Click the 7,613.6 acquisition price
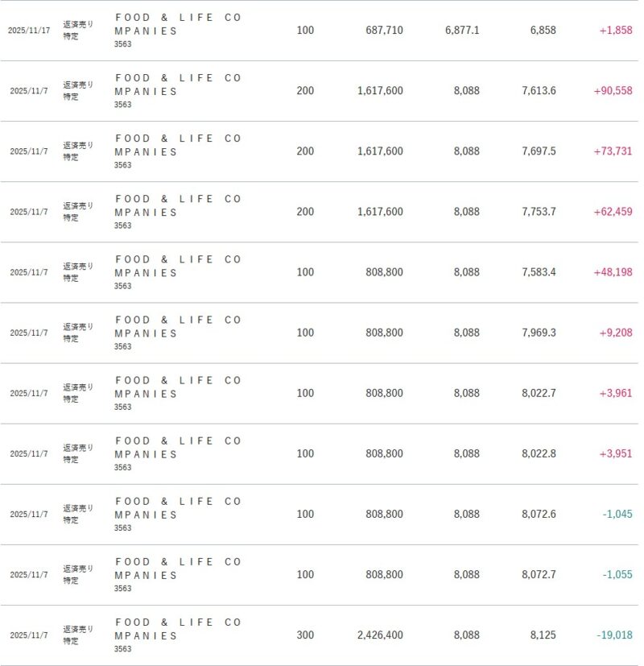The width and height of the screenshot is (644, 666). 539,91
